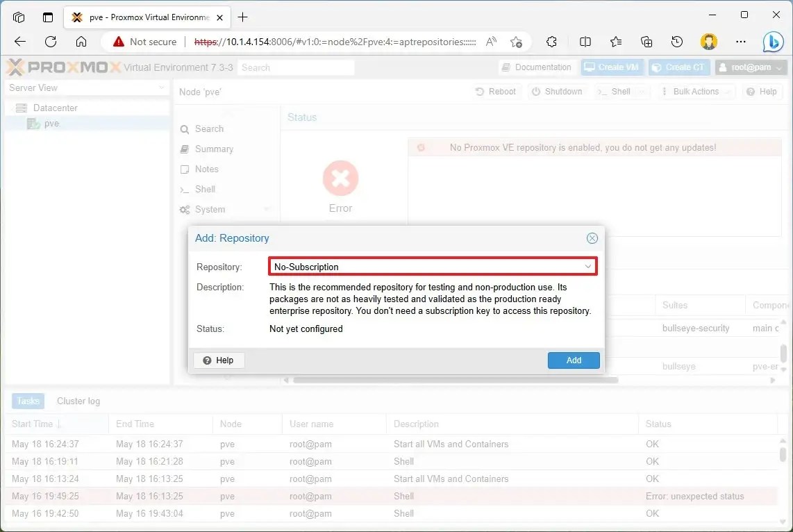Click the Not secure warning icon
This screenshot has height=532, width=793.
click(118, 42)
